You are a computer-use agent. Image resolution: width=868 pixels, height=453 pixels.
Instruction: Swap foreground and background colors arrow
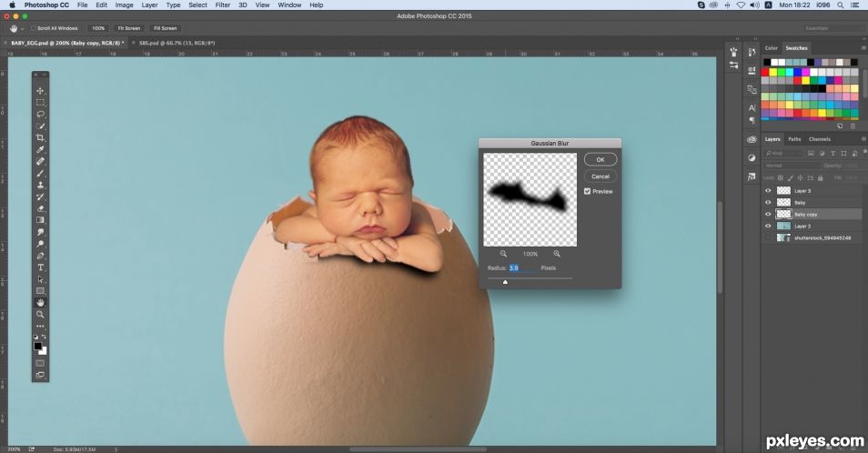point(45,337)
